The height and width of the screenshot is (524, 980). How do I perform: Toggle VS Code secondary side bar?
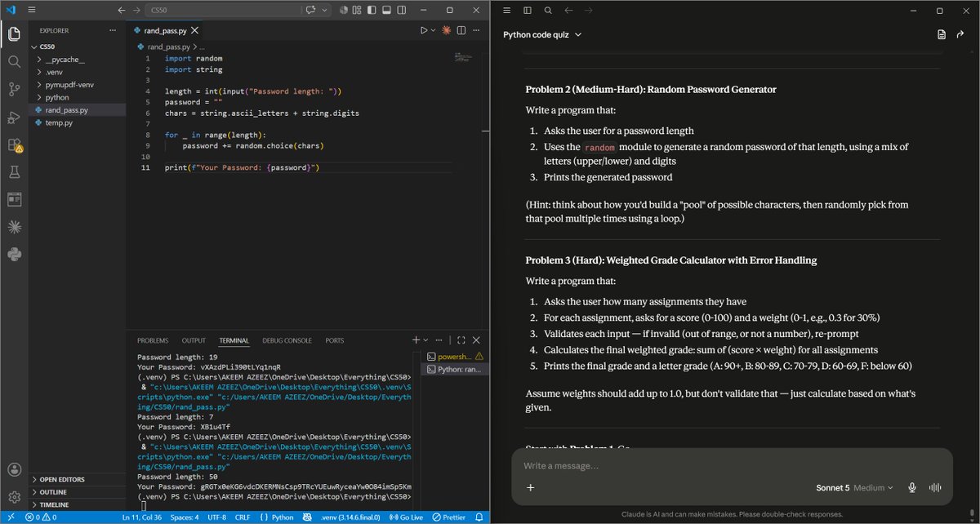coord(400,11)
